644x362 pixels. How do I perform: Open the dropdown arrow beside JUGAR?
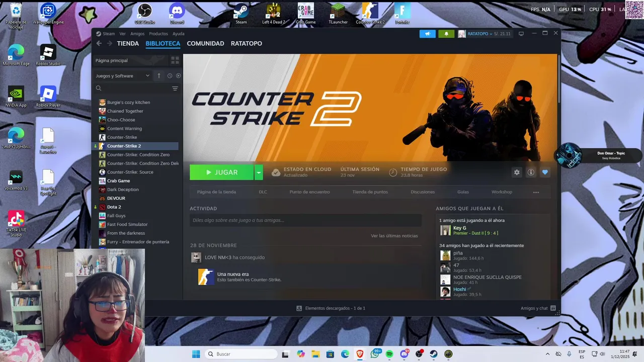point(259,172)
